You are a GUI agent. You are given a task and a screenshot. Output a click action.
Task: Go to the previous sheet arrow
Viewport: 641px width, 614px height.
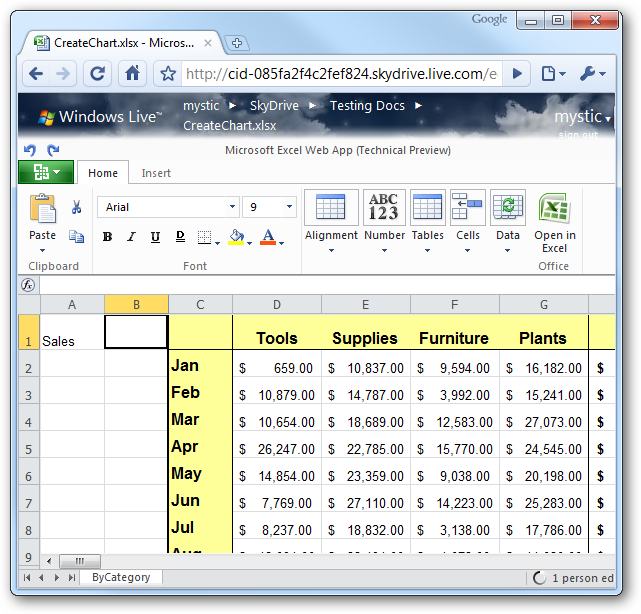[41, 578]
